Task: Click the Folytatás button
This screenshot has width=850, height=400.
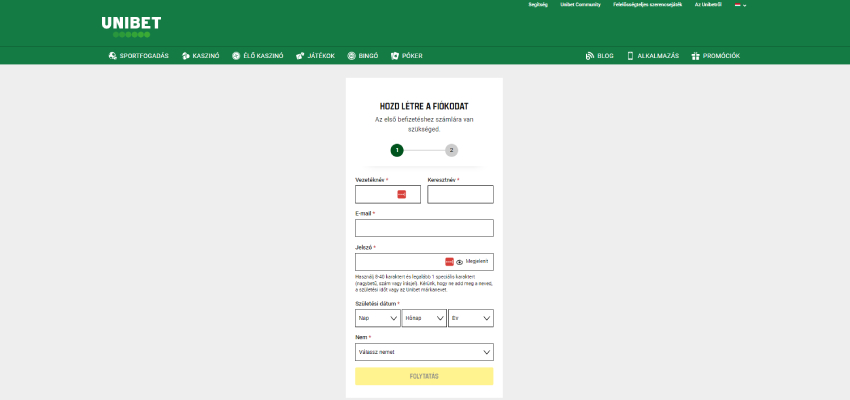Action: point(424,376)
